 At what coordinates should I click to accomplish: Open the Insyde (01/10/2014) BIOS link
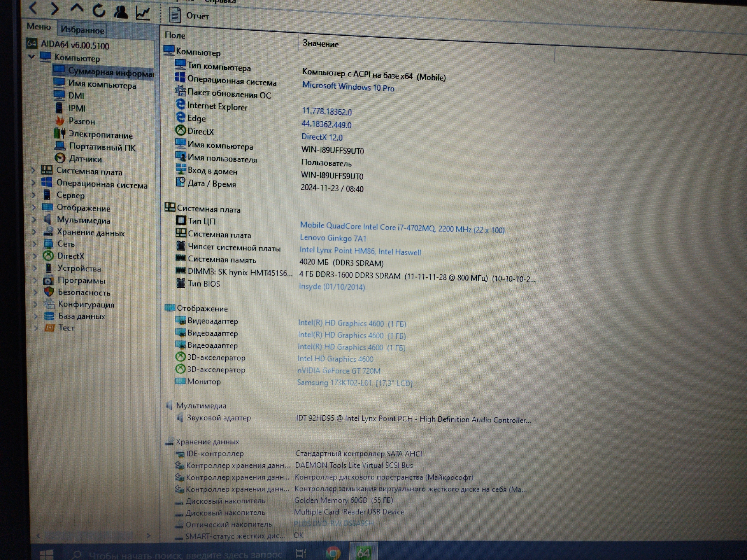(x=332, y=287)
